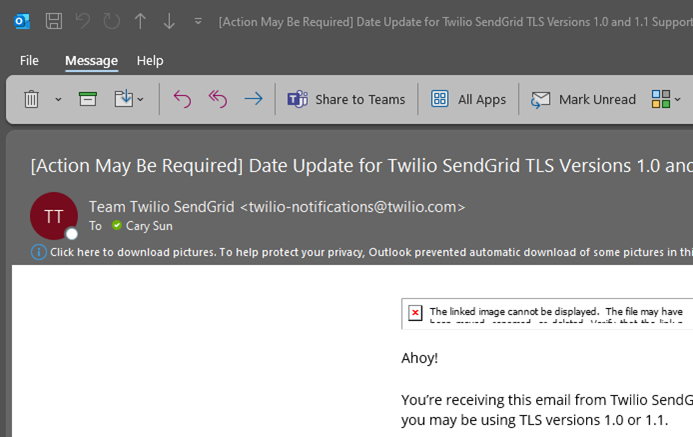The height and width of the screenshot is (437, 693).
Task: Open the File menu
Action: point(29,61)
